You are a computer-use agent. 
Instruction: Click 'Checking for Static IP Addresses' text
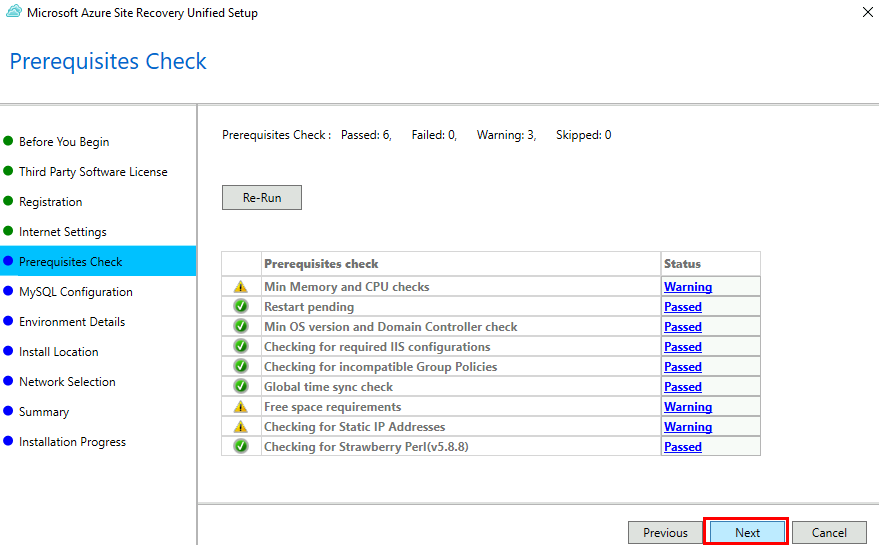click(x=354, y=427)
